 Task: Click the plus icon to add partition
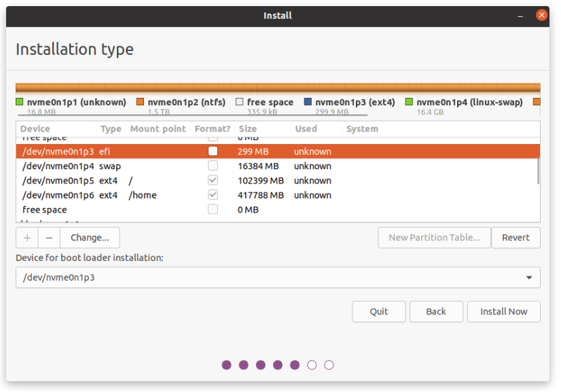click(x=27, y=238)
